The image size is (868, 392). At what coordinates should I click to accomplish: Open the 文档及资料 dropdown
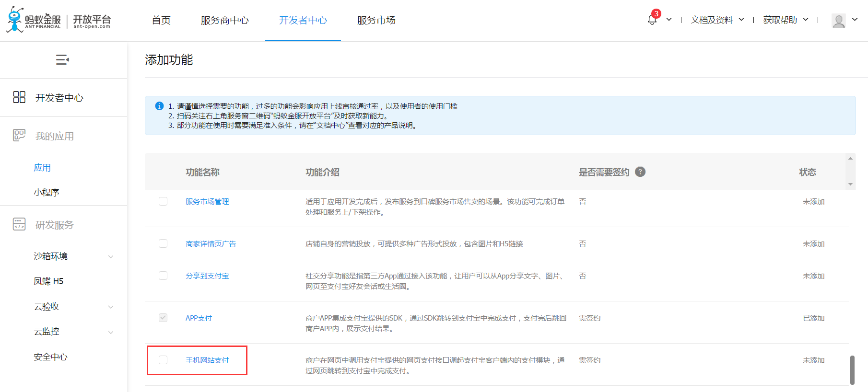(717, 20)
